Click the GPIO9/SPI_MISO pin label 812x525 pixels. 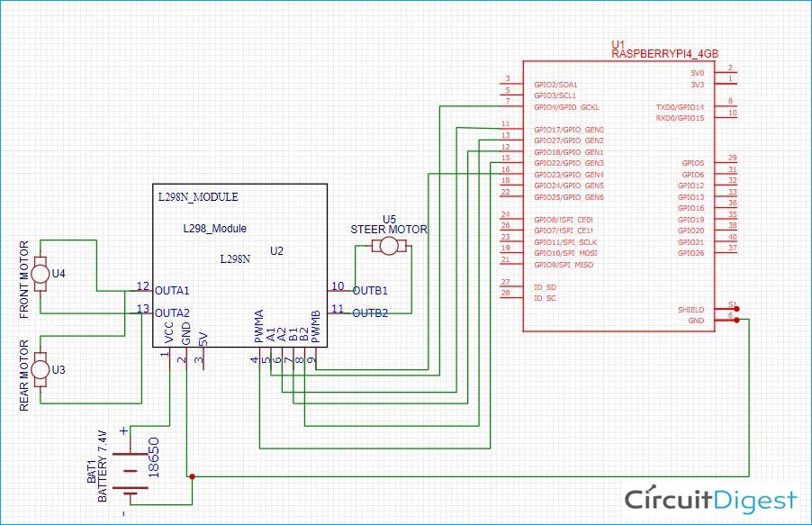(564, 265)
